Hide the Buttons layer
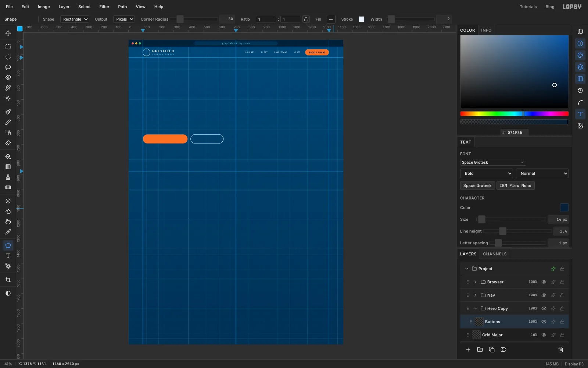The width and height of the screenshot is (588, 368). coord(544,322)
